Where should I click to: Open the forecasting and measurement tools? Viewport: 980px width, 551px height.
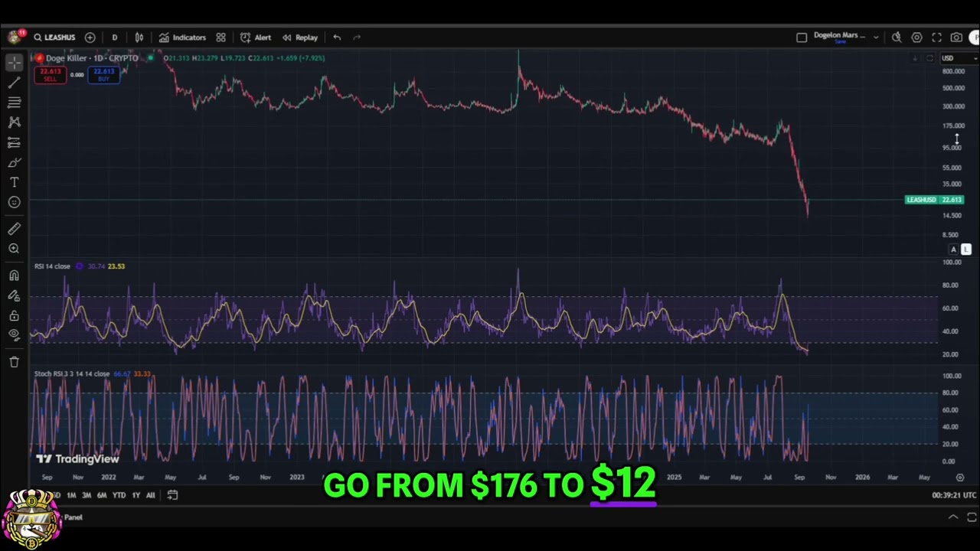click(14, 142)
